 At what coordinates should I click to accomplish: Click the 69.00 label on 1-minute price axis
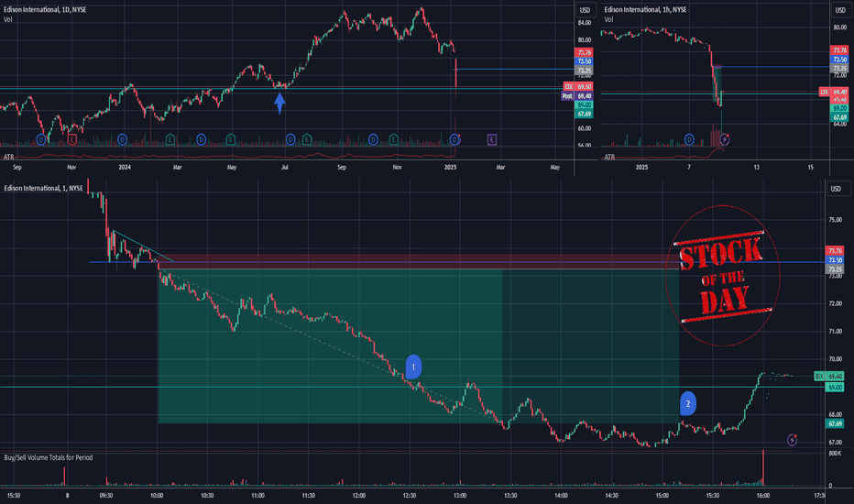click(835, 388)
